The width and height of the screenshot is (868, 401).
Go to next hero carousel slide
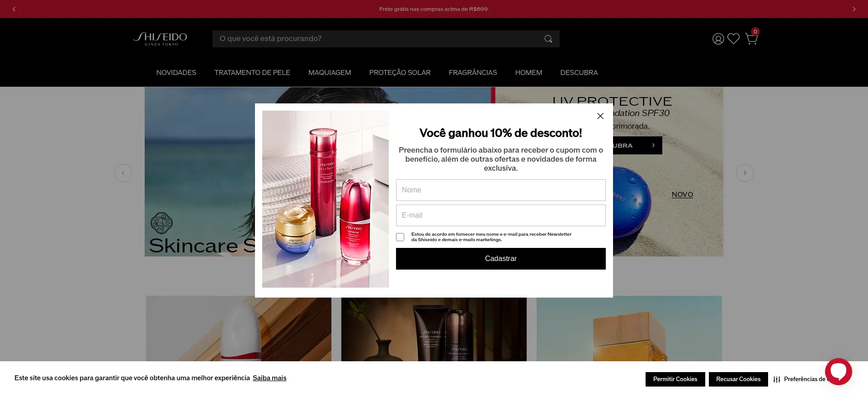[745, 173]
